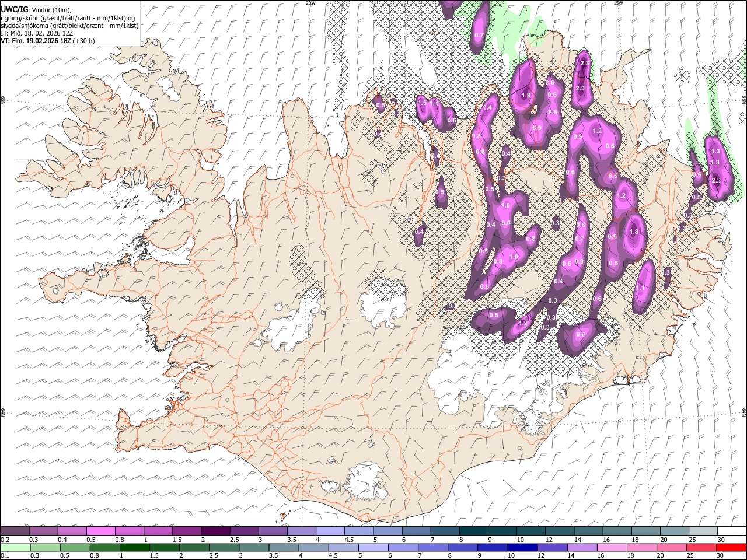Click the "(+30 h)" forecast offset text

coord(84,41)
